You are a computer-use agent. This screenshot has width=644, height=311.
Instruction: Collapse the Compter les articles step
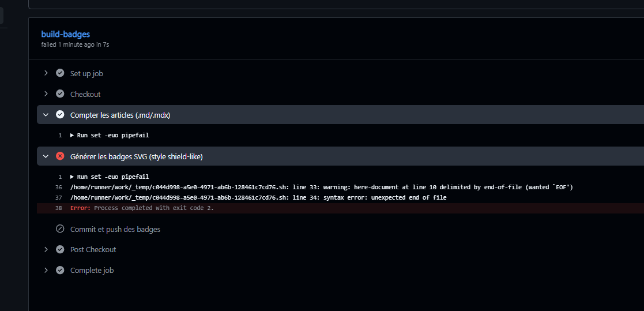tap(46, 115)
